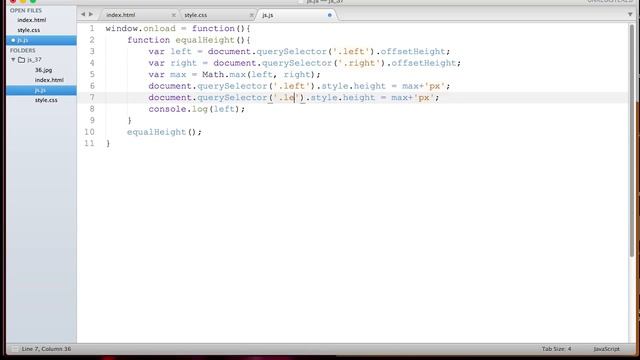
Task: Click the FOLDERS heading
Action: (x=22, y=50)
